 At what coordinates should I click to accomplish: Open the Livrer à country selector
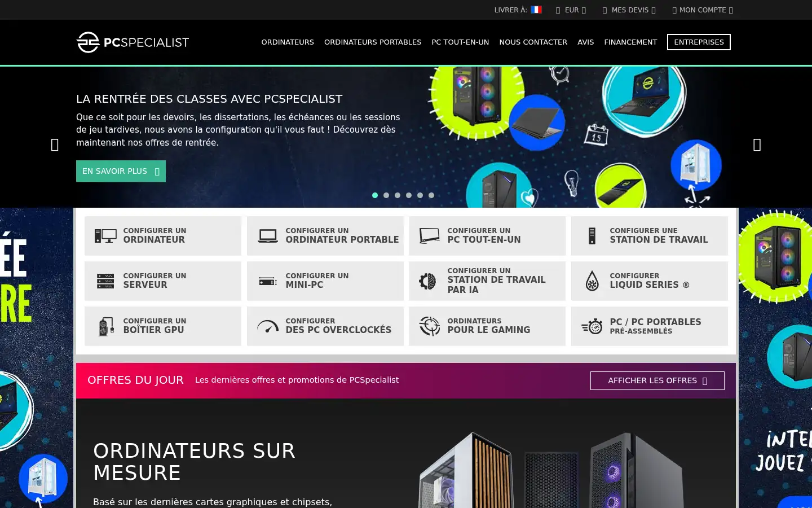point(518,10)
